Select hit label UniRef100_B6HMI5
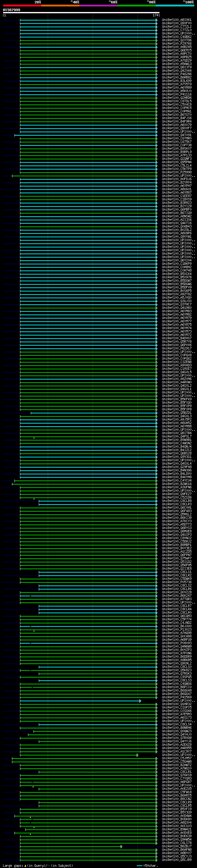This screenshot has width=197, height=868. [177, 795]
